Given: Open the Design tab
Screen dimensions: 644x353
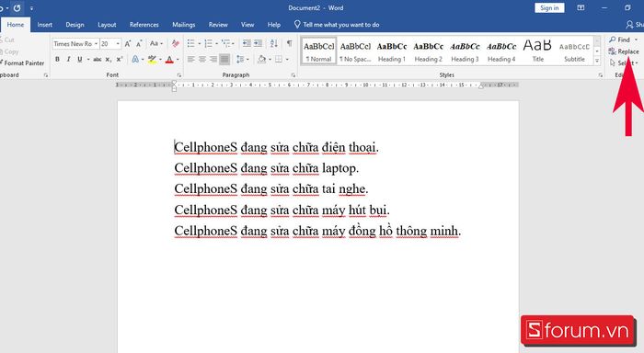Looking at the screenshot, I should click(75, 25).
